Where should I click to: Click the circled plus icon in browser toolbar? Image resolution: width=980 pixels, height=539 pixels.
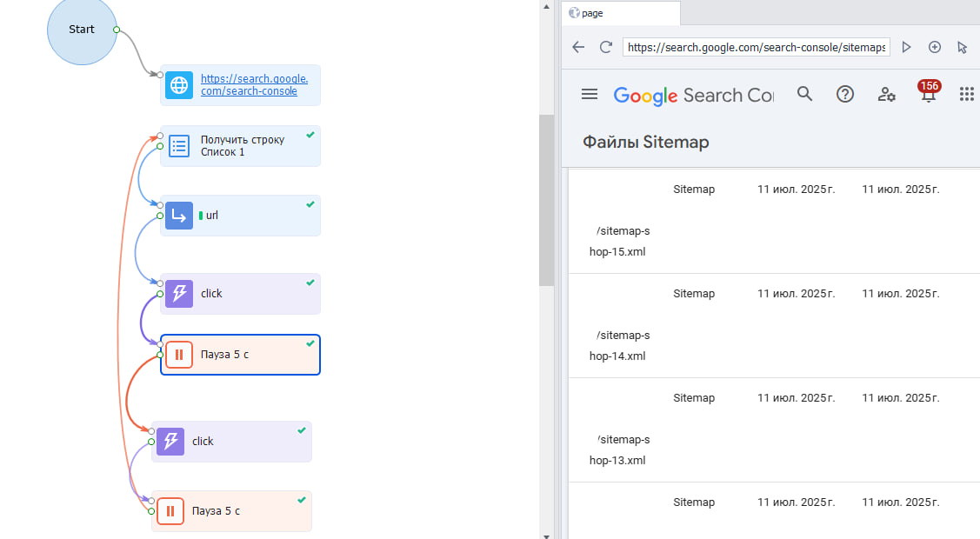tap(935, 47)
